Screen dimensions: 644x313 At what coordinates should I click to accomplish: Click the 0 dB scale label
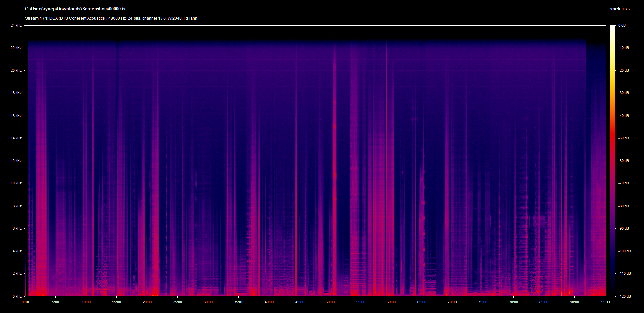(622, 25)
